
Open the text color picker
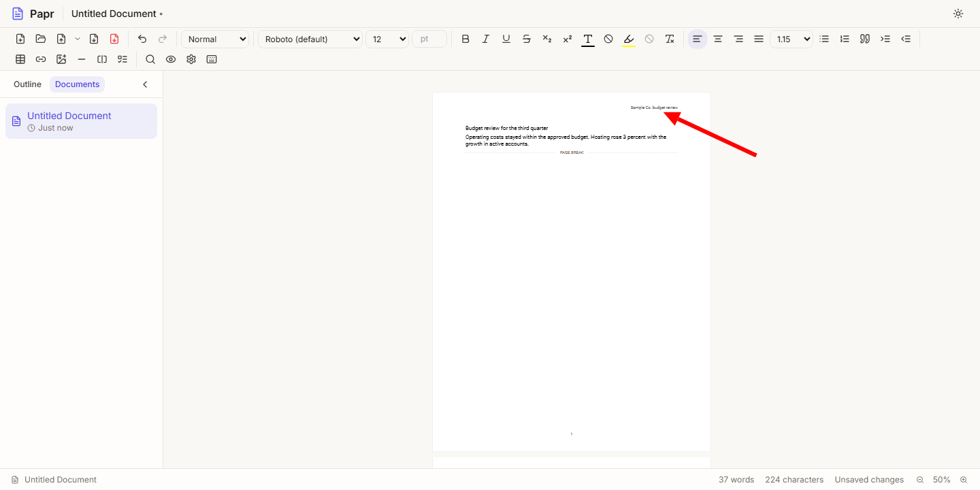(588, 39)
